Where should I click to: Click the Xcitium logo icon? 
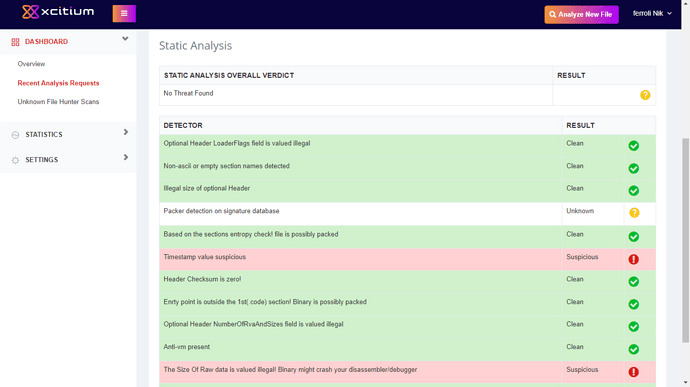coord(30,12)
